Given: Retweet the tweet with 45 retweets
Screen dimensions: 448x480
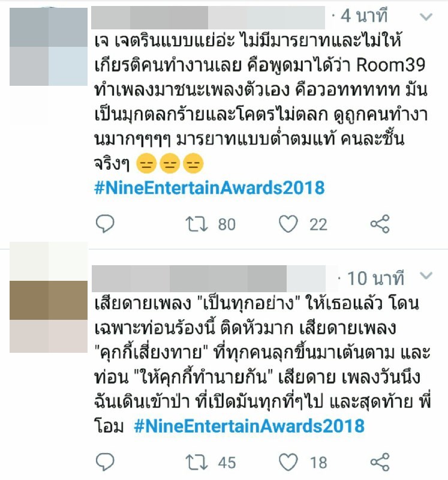Looking at the screenshot, I should tap(197, 462).
